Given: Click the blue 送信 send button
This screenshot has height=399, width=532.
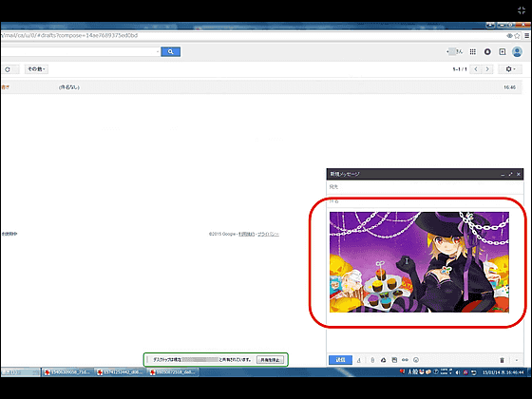Looking at the screenshot, I should tap(340, 360).
